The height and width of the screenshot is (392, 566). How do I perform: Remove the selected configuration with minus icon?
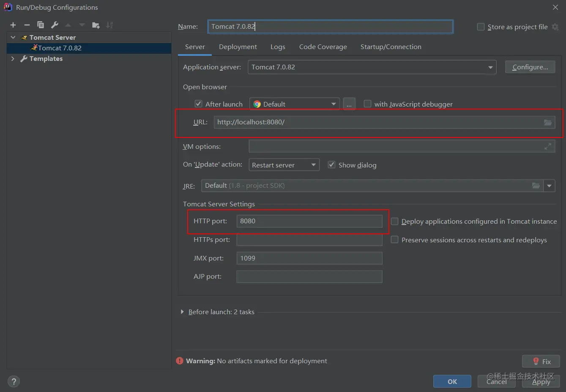(x=27, y=25)
